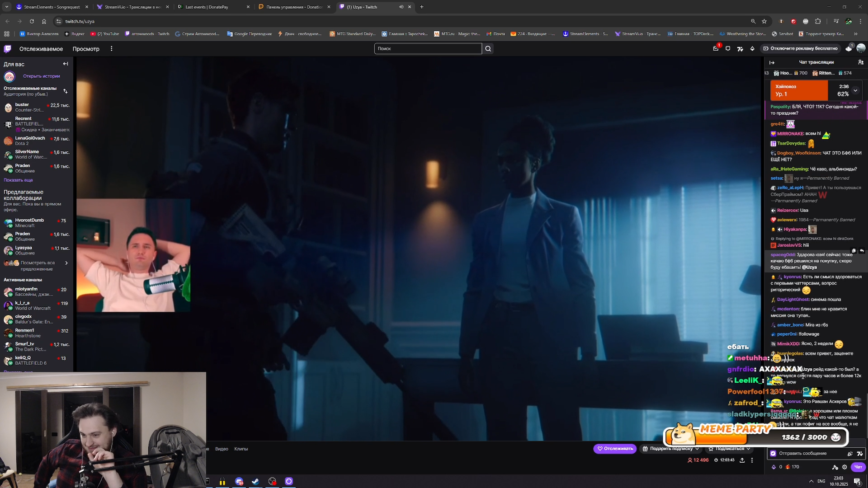This screenshot has width=868, height=488.
Task: Click the share stream upload icon
Action: point(742,460)
